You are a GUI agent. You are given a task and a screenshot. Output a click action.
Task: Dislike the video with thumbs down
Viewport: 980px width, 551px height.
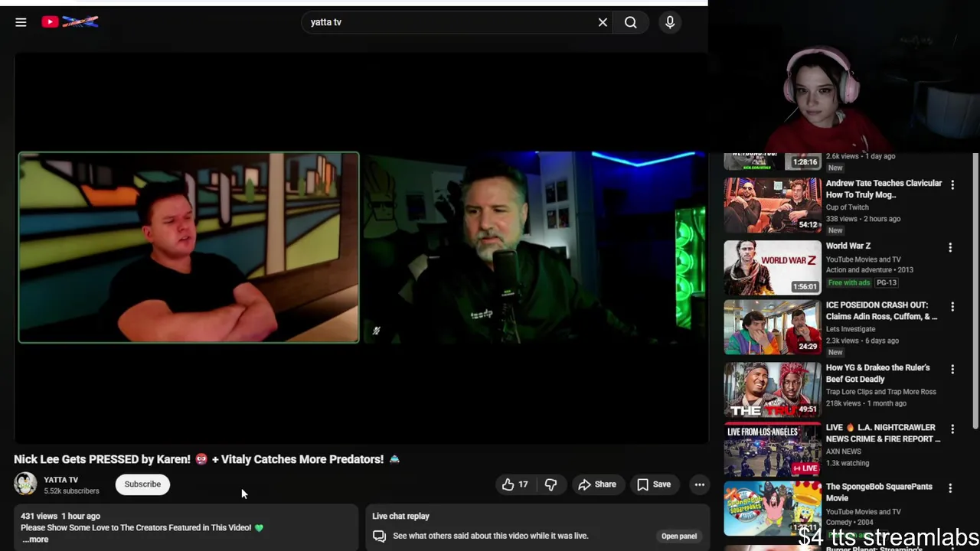tap(550, 484)
